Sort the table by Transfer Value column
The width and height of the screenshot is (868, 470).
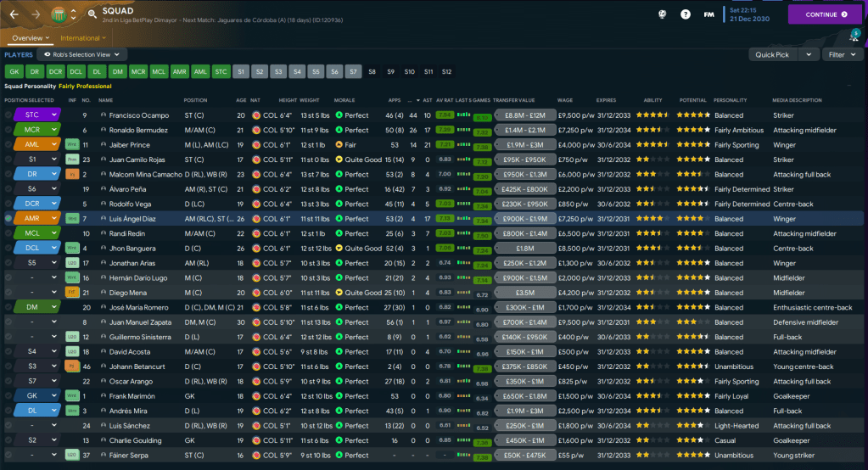pyautogui.click(x=513, y=100)
